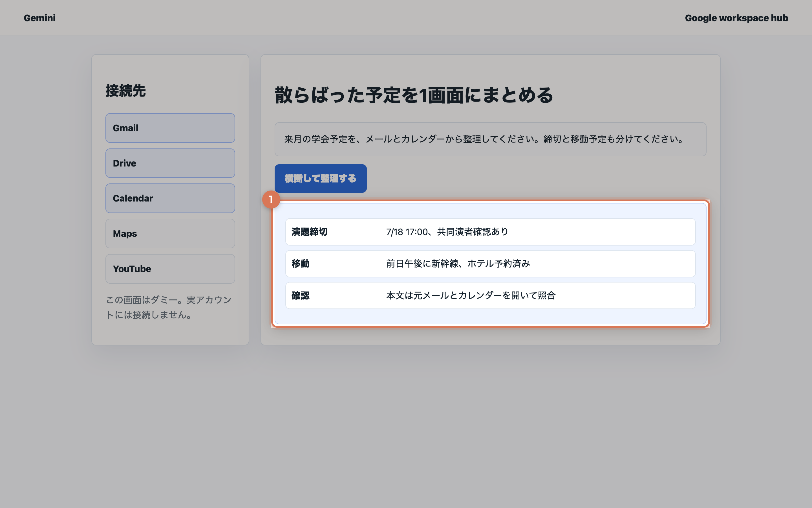The image size is (812, 508).
Task: Toggle the Calendar connection
Action: pyautogui.click(x=170, y=198)
